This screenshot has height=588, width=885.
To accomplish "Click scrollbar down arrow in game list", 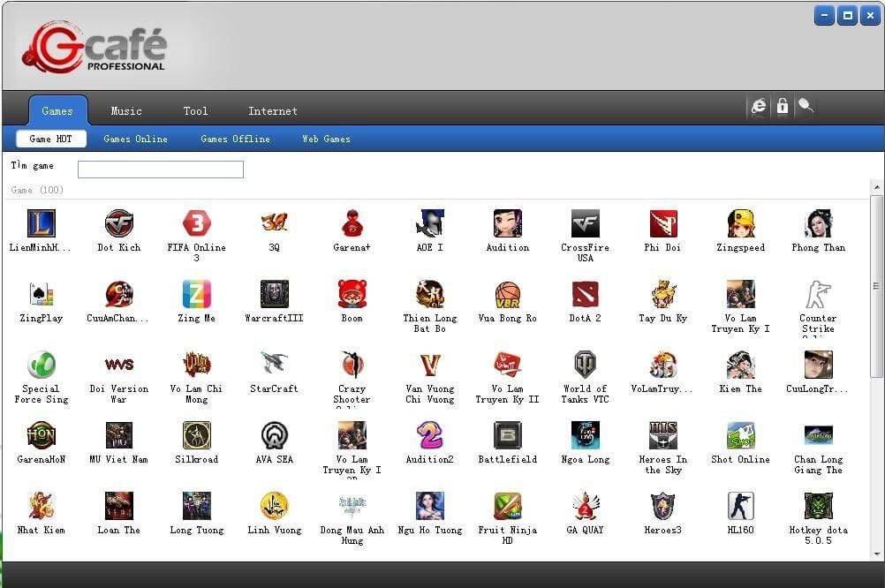I will pyautogui.click(x=876, y=554).
